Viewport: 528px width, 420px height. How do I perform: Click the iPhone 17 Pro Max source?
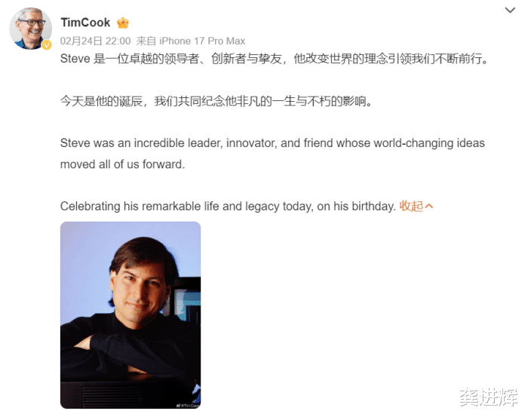point(202,41)
